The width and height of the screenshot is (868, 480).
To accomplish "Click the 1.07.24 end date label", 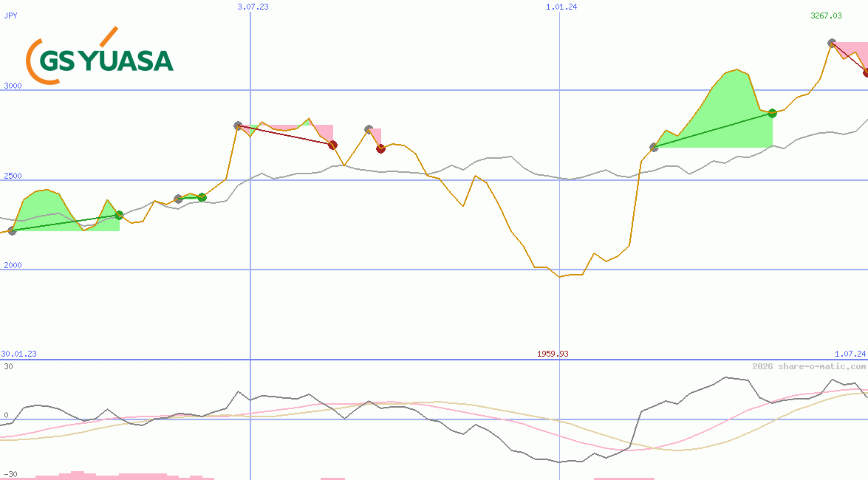I will tap(850, 354).
